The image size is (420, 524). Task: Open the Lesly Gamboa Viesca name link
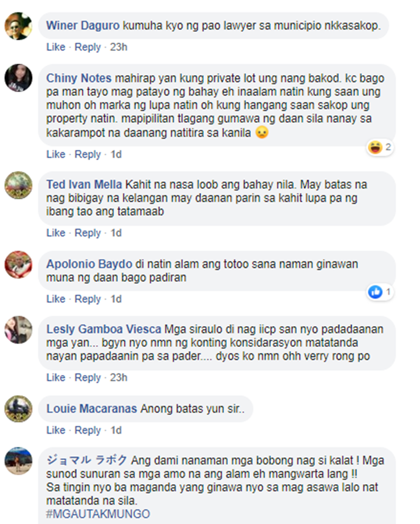(x=104, y=329)
